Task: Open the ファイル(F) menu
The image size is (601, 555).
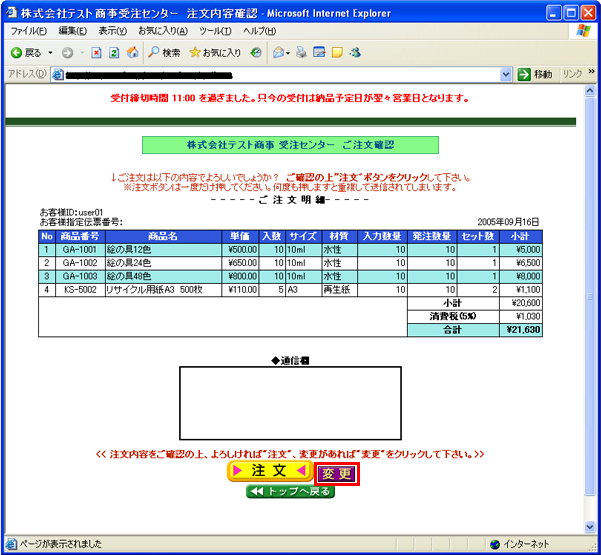Action: pos(29,31)
